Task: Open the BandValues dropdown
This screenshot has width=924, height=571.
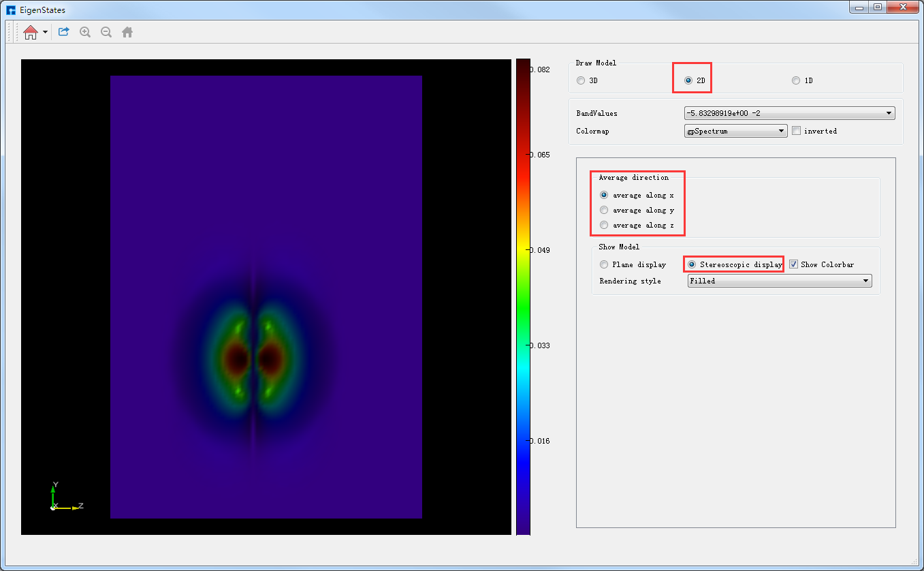Action: pyautogui.click(x=789, y=114)
